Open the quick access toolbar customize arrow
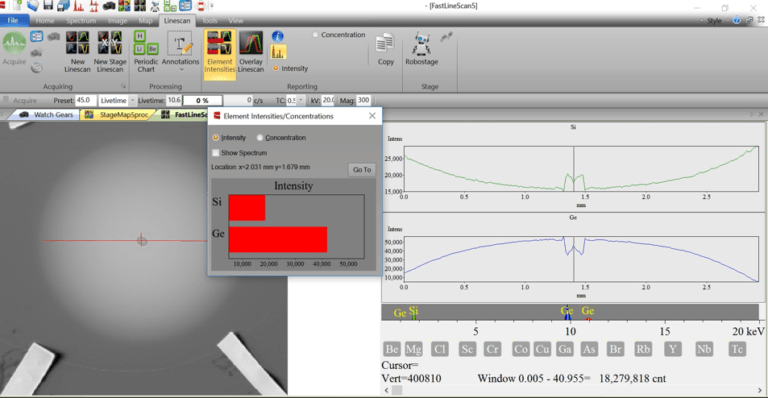 tap(212, 6)
